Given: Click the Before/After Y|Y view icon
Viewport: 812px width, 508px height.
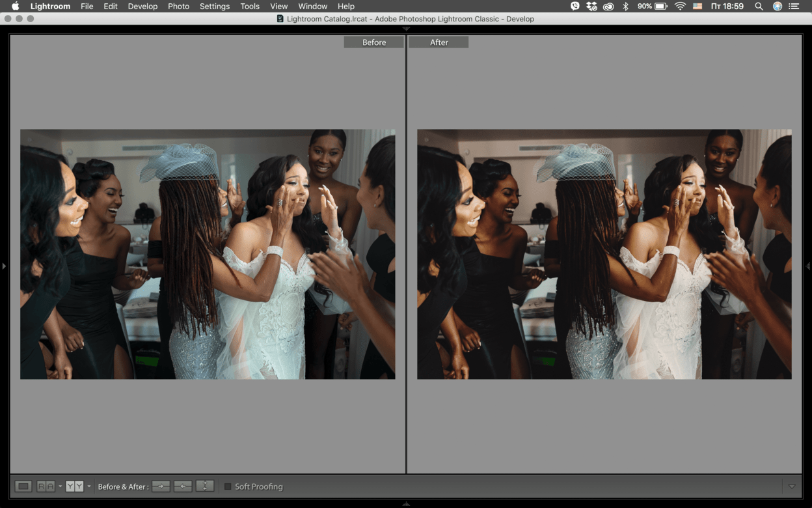Looking at the screenshot, I should pos(75,487).
